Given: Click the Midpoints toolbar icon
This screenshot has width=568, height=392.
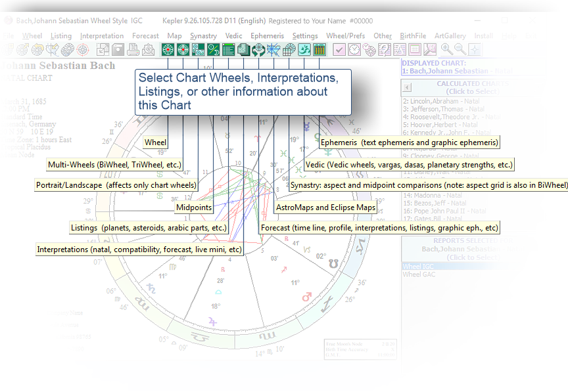Looking at the screenshot, I should [x=213, y=49].
